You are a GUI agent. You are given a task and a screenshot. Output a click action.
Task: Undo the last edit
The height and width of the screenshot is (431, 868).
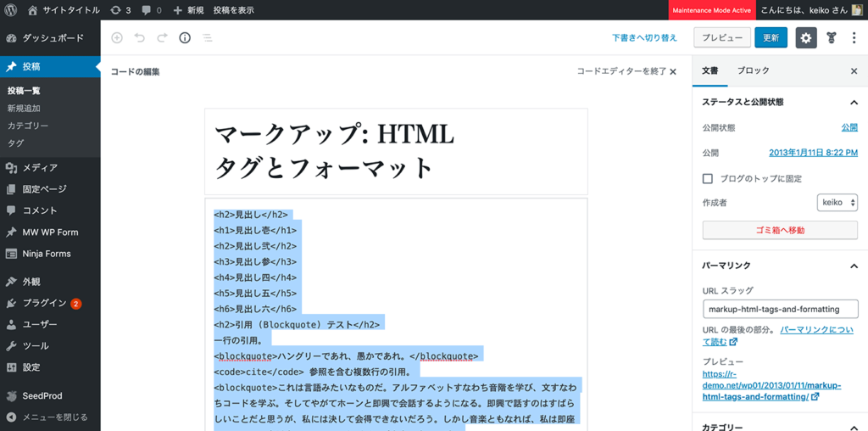pos(140,37)
